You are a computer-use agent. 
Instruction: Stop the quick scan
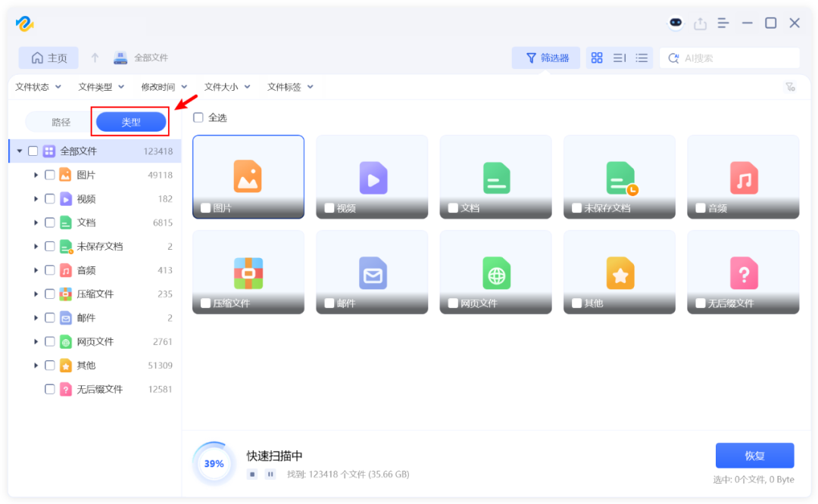(x=252, y=474)
